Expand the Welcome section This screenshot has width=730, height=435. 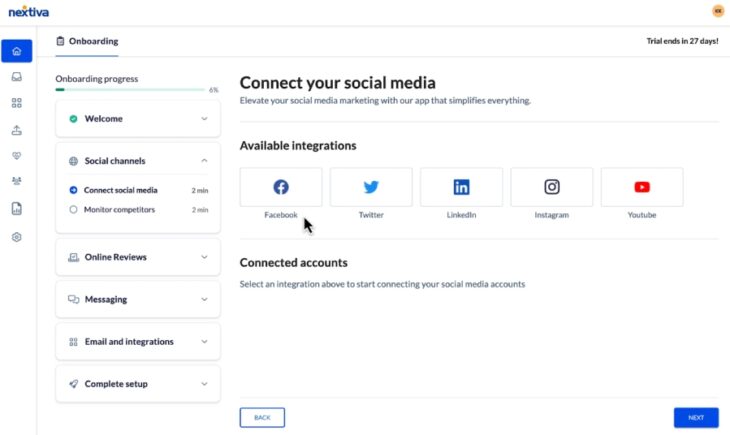137,119
